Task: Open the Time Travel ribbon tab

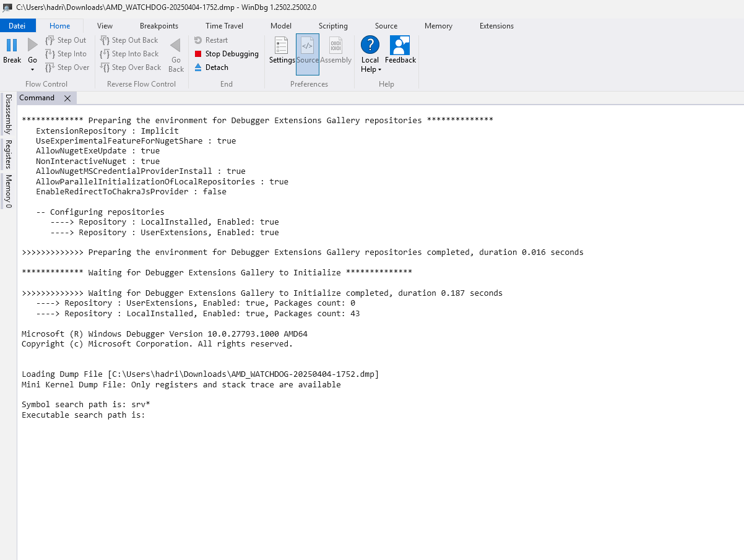Action: [x=225, y=26]
